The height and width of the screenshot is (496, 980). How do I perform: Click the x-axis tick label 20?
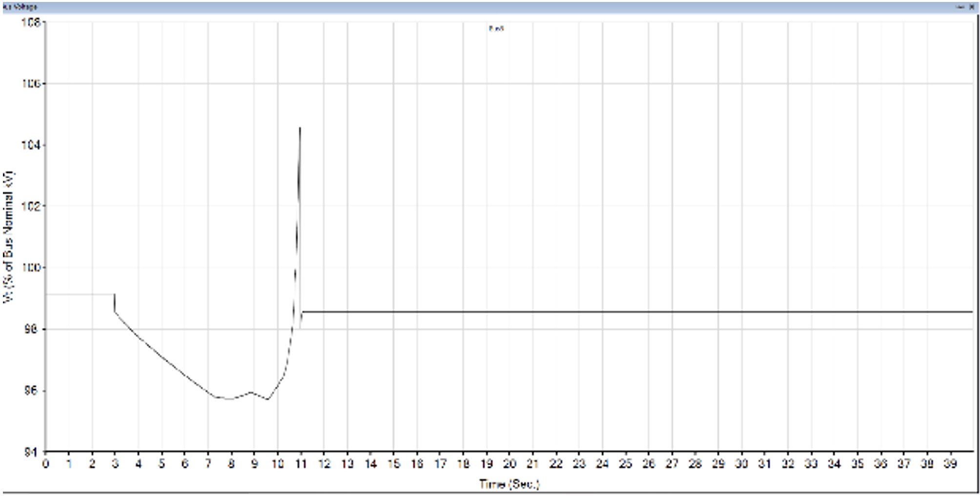[x=510, y=464]
